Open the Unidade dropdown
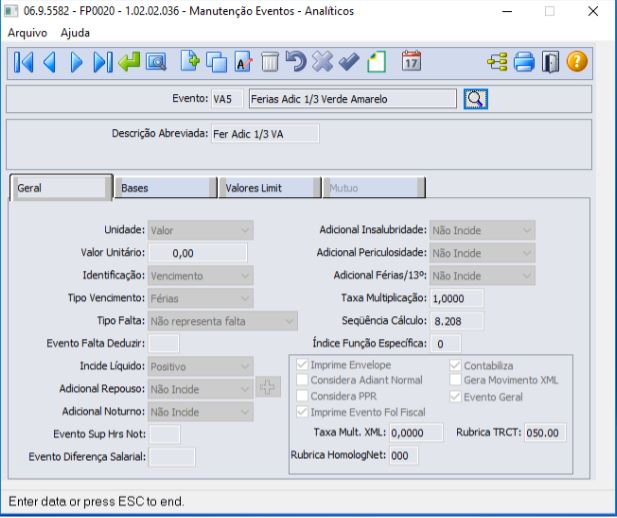The width and height of the screenshot is (617, 518). coord(200,230)
